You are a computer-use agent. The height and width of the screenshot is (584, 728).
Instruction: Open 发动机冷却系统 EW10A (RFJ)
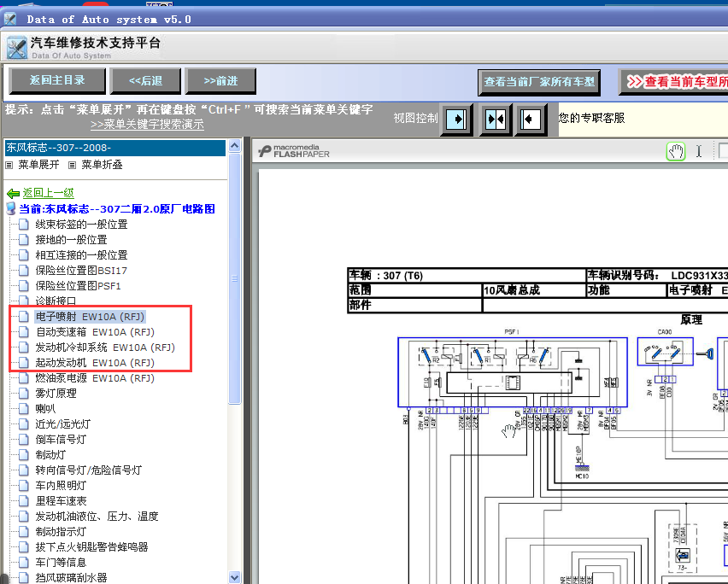tap(105, 347)
